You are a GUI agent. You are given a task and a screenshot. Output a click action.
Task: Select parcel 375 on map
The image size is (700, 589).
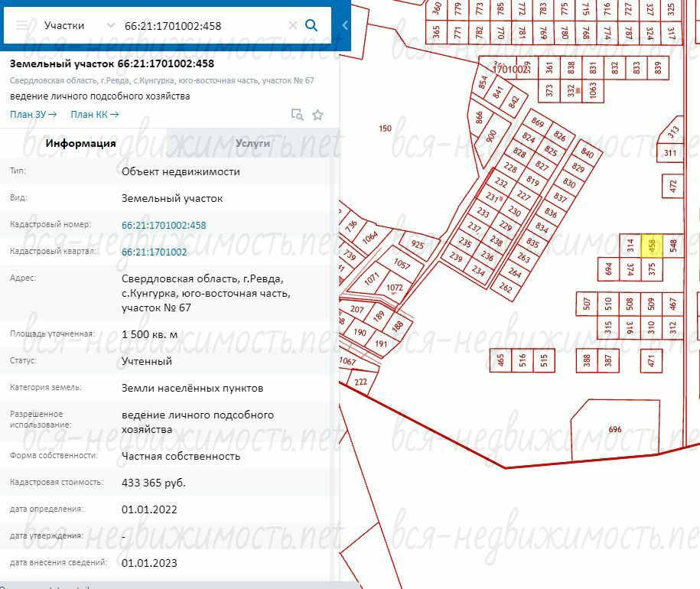click(652, 269)
